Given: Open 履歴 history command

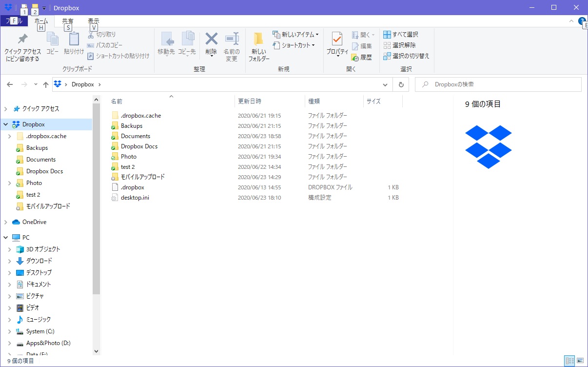Looking at the screenshot, I should tap(362, 57).
